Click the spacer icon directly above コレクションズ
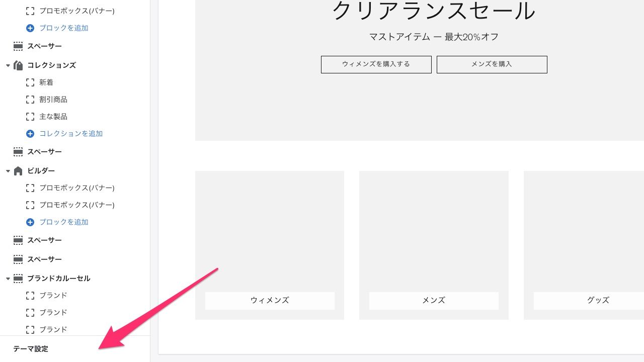 pyautogui.click(x=18, y=46)
